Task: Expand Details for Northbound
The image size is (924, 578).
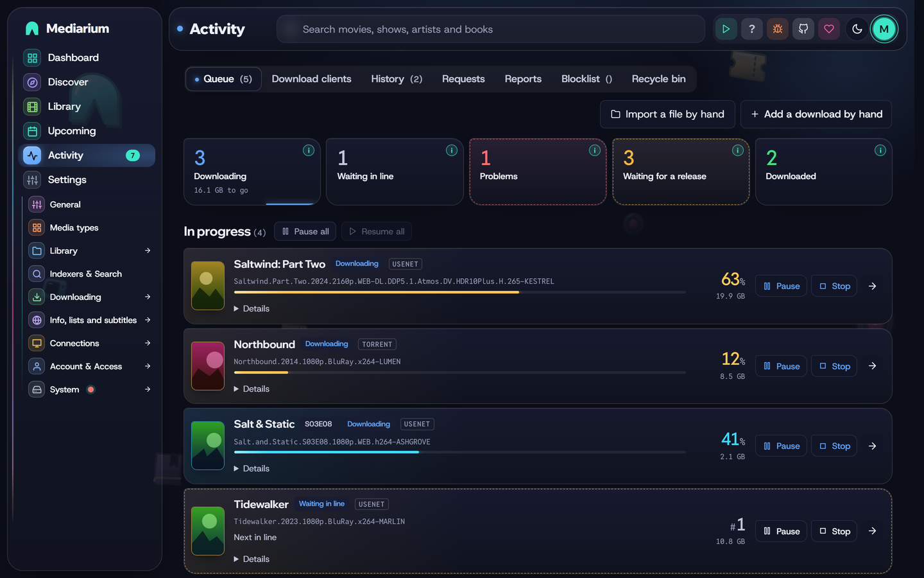Action: point(252,389)
